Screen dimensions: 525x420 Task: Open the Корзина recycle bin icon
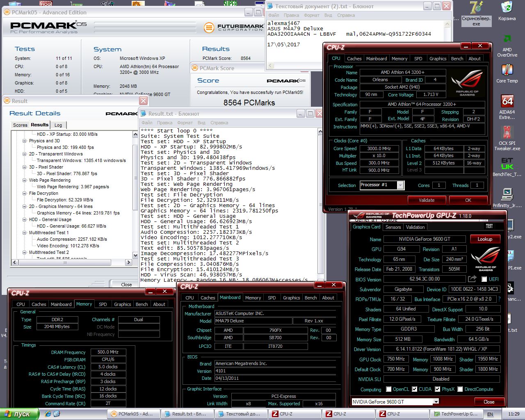click(507, 7)
